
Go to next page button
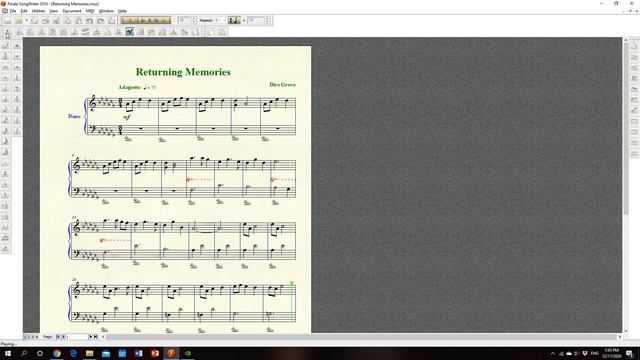(x=91, y=337)
